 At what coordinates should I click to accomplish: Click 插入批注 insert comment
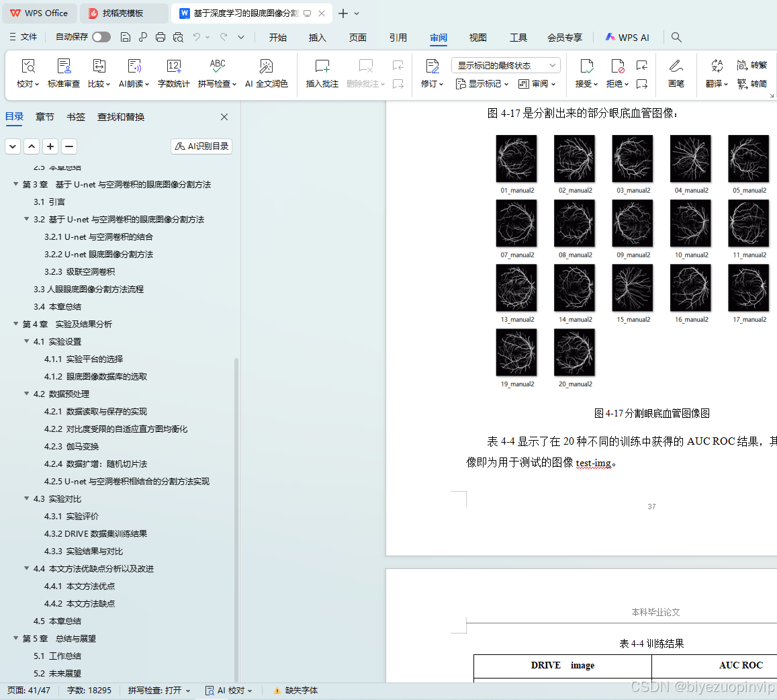322,73
